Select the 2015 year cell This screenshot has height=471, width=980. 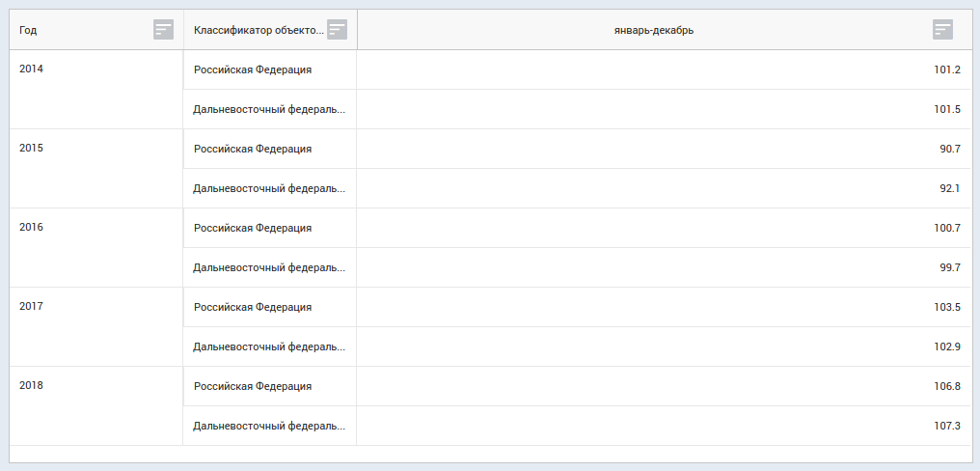click(32, 149)
